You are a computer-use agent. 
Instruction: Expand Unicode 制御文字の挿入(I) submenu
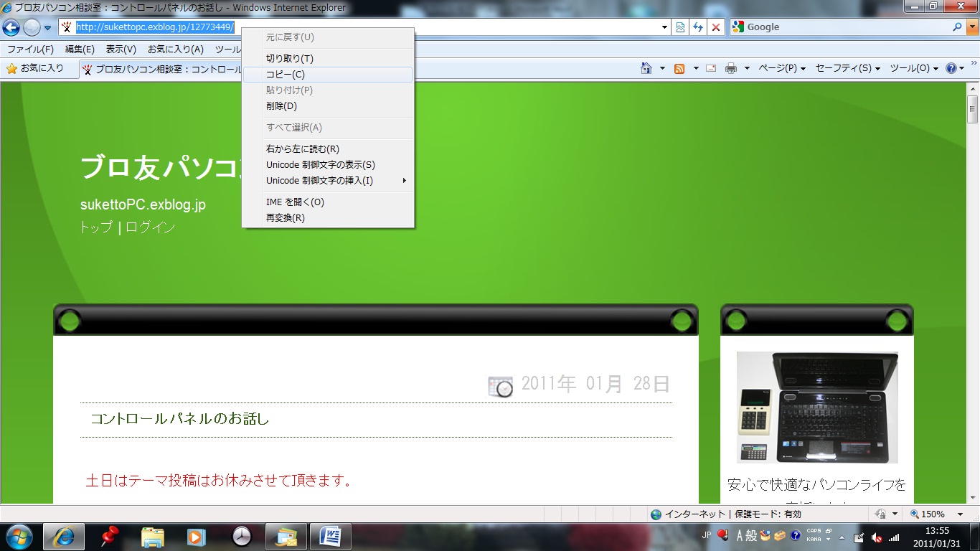click(328, 181)
